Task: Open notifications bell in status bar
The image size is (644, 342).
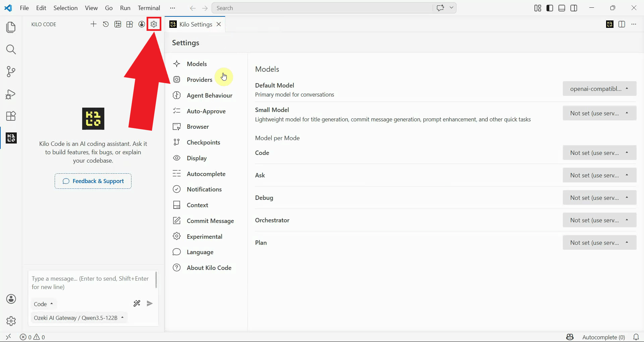Action: tap(636, 337)
